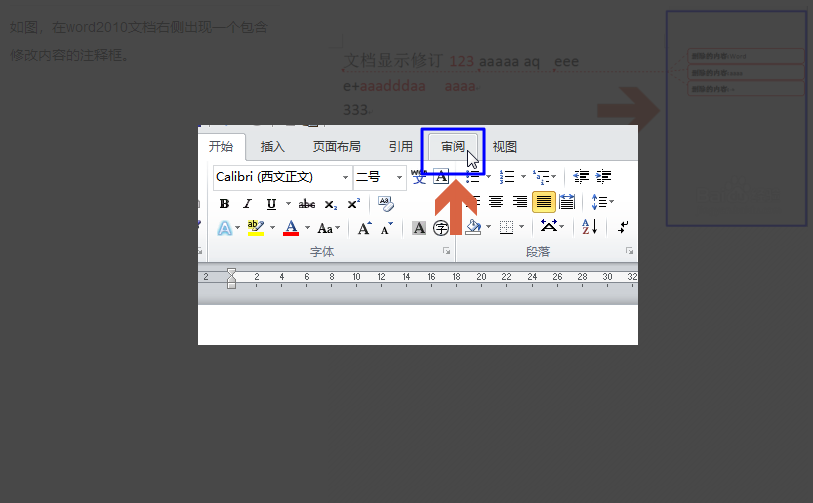Apply Text Effects glowing A icon

[x=225, y=228]
